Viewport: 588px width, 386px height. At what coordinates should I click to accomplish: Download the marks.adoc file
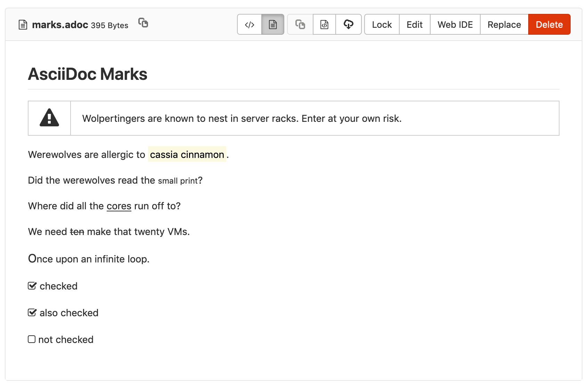pos(349,25)
